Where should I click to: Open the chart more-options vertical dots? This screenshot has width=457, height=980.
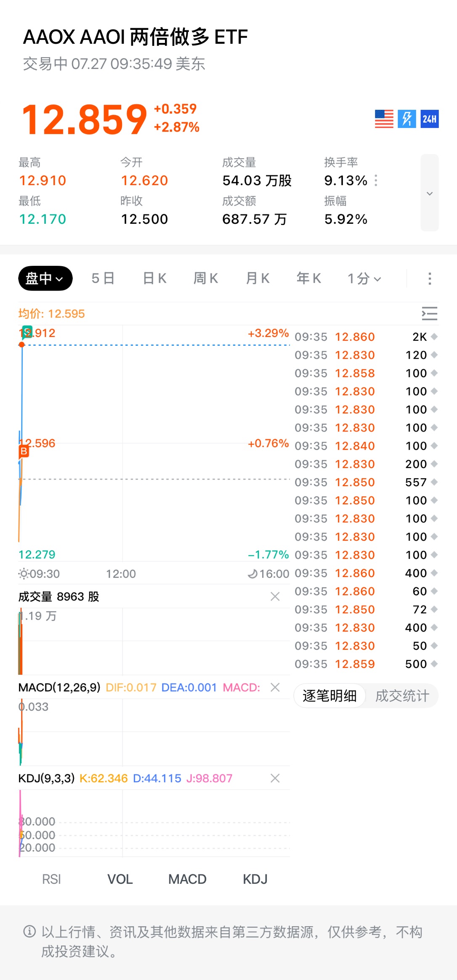[x=430, y=278]
